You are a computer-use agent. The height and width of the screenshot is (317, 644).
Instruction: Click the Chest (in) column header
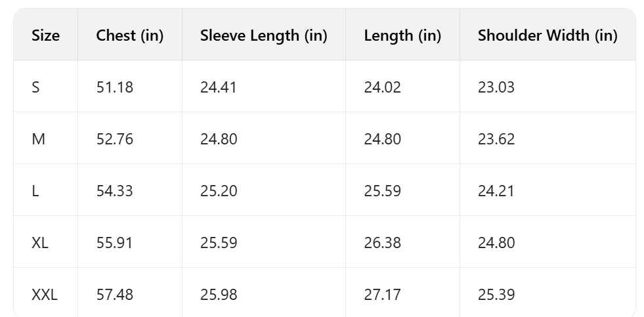pos(129,35)
